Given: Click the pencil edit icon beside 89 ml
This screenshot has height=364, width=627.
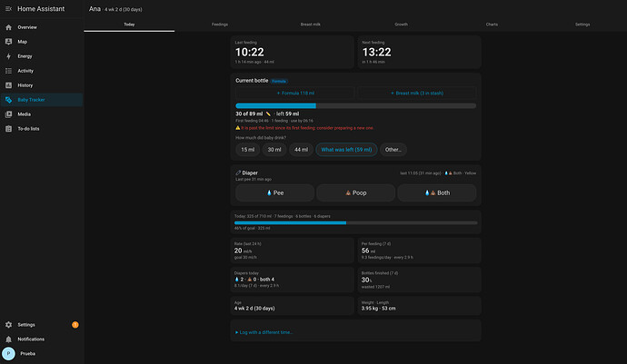Looking at the screenshot, I should 268,113.
